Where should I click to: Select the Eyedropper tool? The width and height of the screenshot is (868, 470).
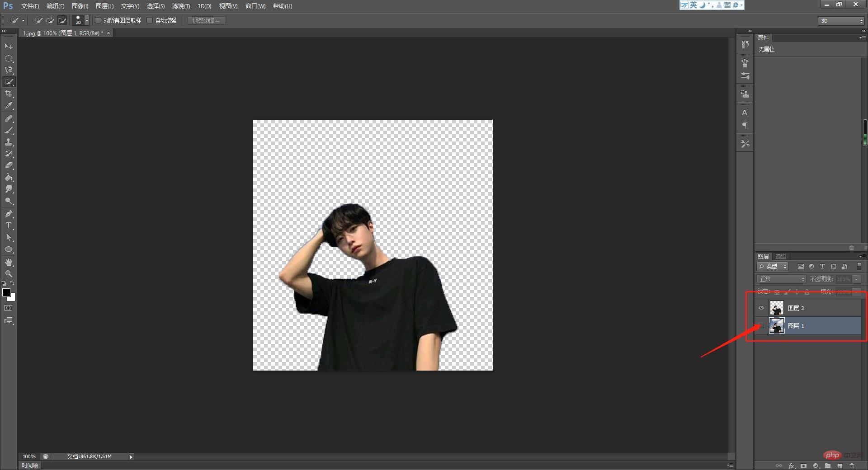[x=9, y=106]
